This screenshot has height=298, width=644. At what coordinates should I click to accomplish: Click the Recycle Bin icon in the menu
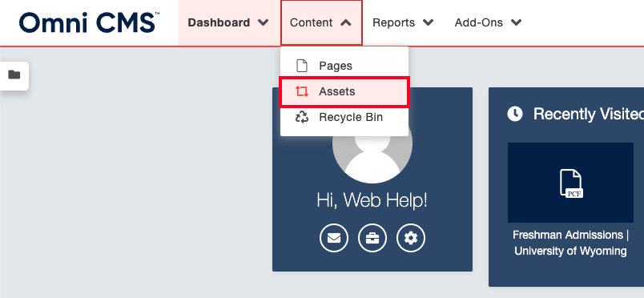(x=302, y=117)
